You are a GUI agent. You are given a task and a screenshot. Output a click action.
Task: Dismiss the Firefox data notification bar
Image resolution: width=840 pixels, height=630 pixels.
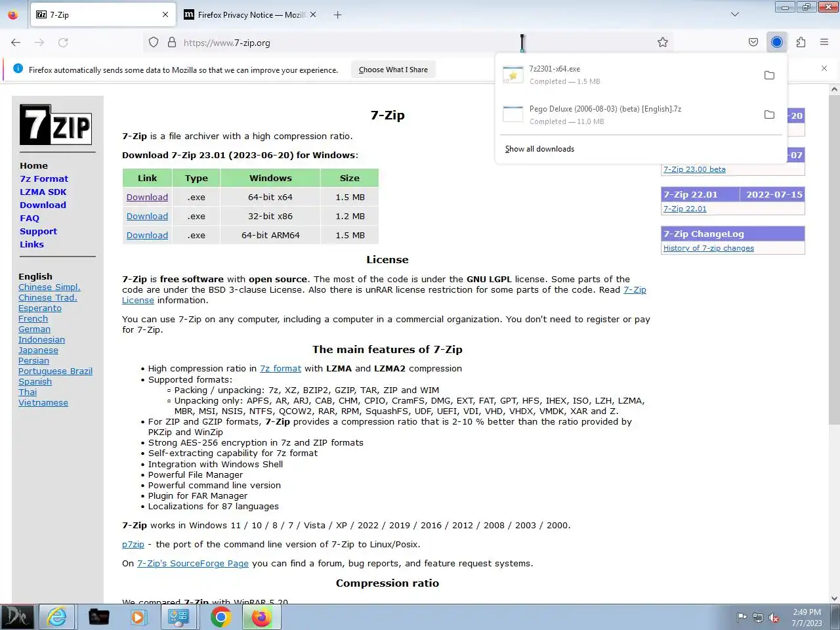pos(824,68)
